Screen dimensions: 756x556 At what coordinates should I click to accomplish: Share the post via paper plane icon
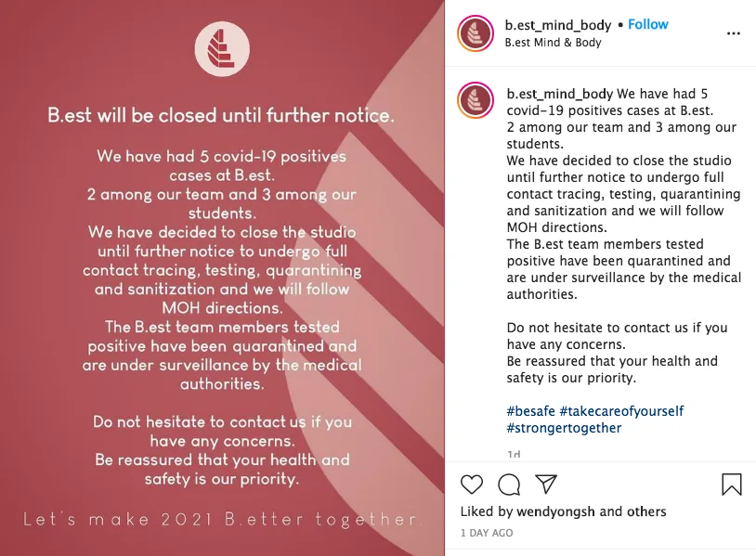[546, 484]
